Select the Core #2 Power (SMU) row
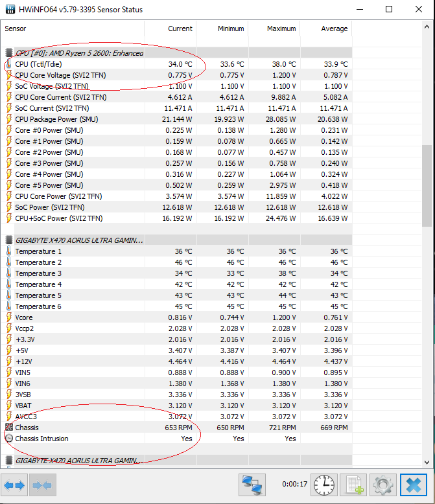Viewport: 435px width, 504px height. [x=176, y=152]
